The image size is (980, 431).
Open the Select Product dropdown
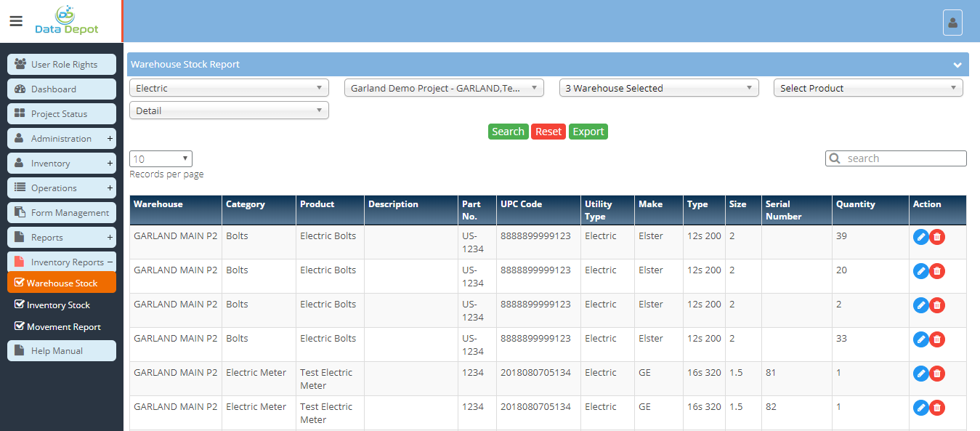point(867,88)
